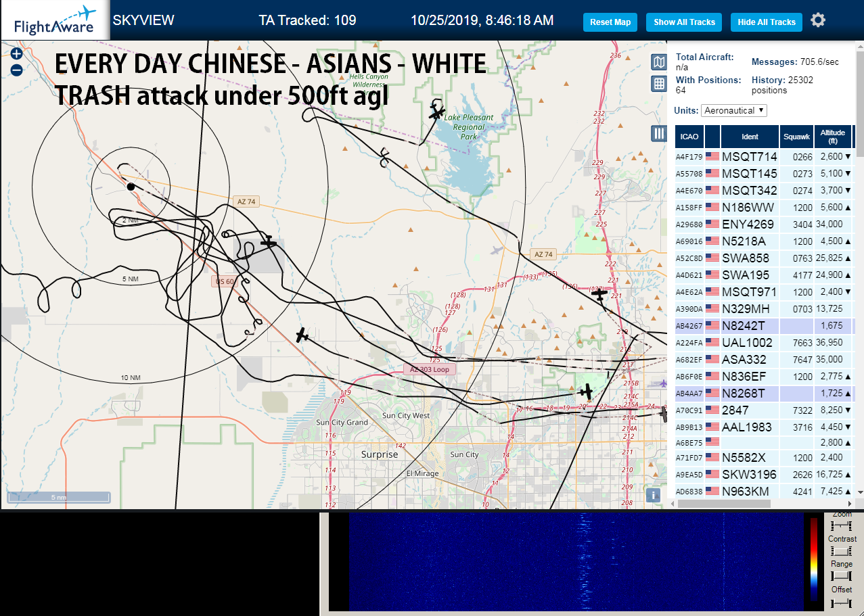Click climbing arrow beside 25,825 altitude
This screenshot has width=864, height=616.
848,258
